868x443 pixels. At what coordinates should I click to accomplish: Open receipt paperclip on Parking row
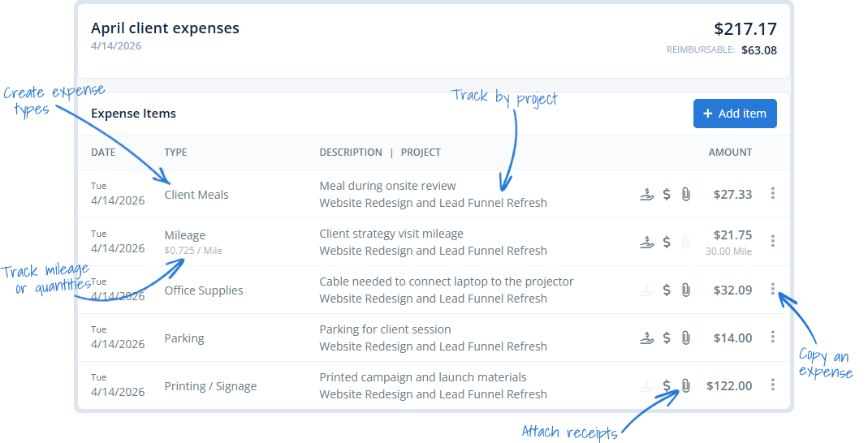tap(685, 338)
